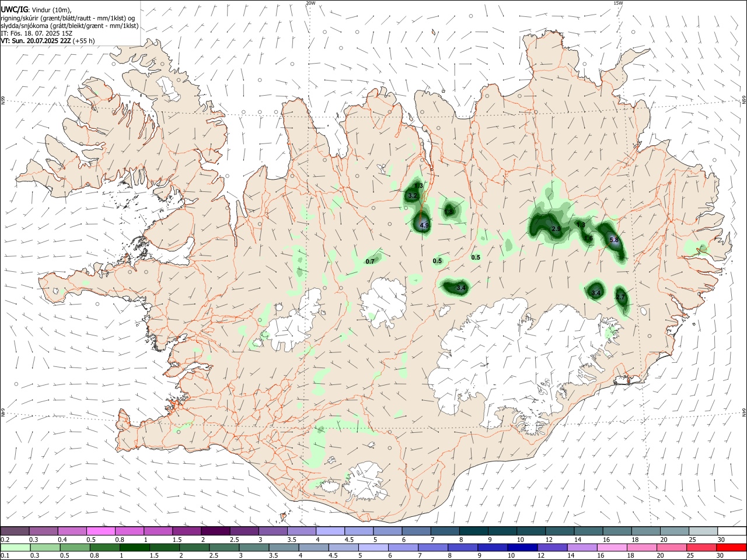Image resolution: width=747 pixels, height=560 pixels.
Task: Click the 2.7 precipitation value on the map
Action: click(620, 297)
